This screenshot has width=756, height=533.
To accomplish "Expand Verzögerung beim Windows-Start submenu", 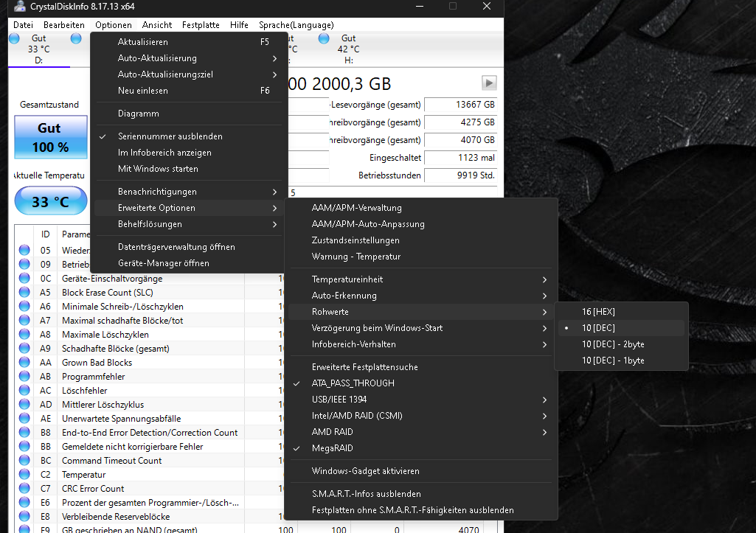I will 423,328.
